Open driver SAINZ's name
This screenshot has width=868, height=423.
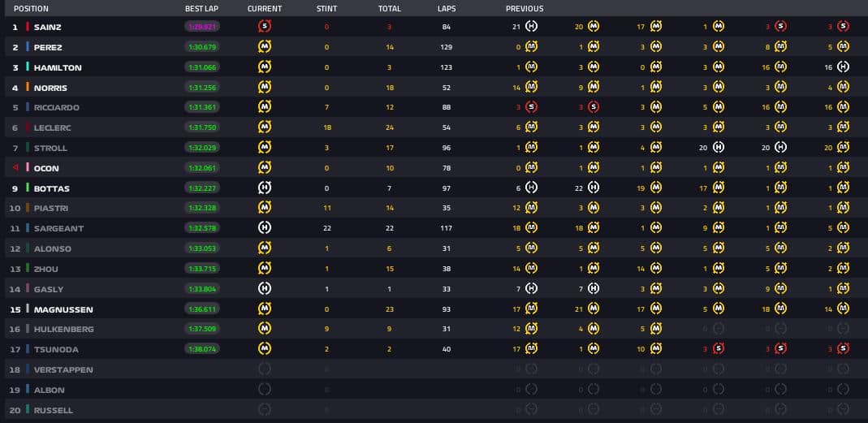(48, 27)
